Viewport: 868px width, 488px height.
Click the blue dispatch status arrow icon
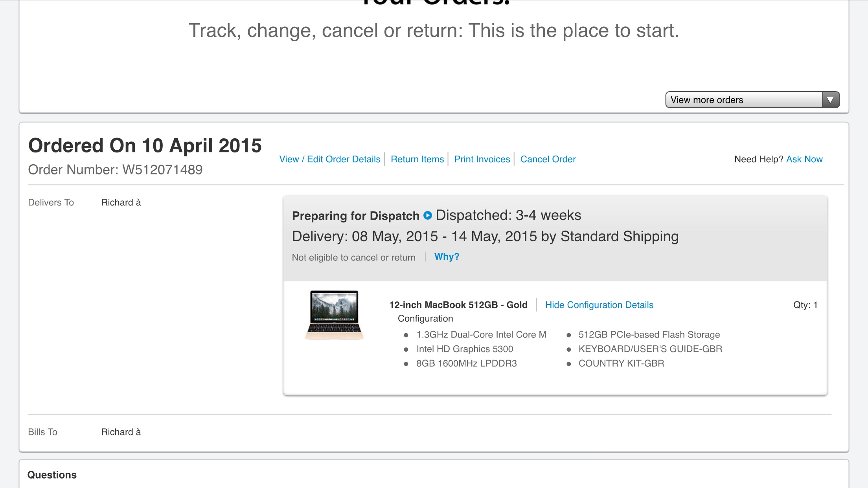[x=427, y=215]
